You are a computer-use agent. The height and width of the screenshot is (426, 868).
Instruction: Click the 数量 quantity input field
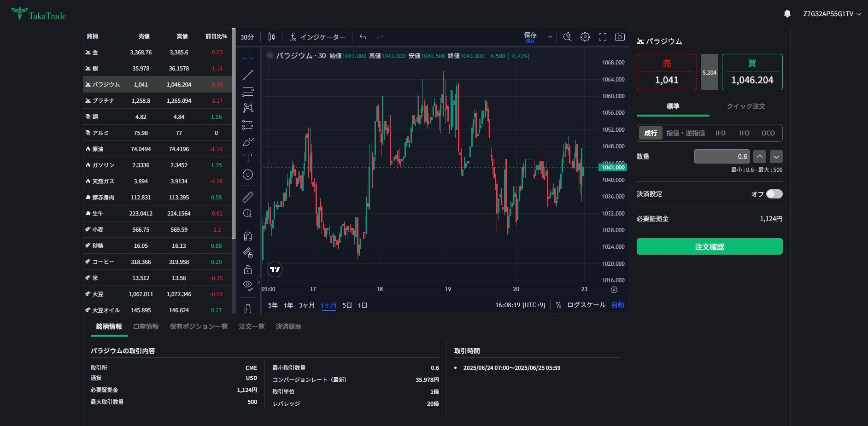(x=721, y=157)
